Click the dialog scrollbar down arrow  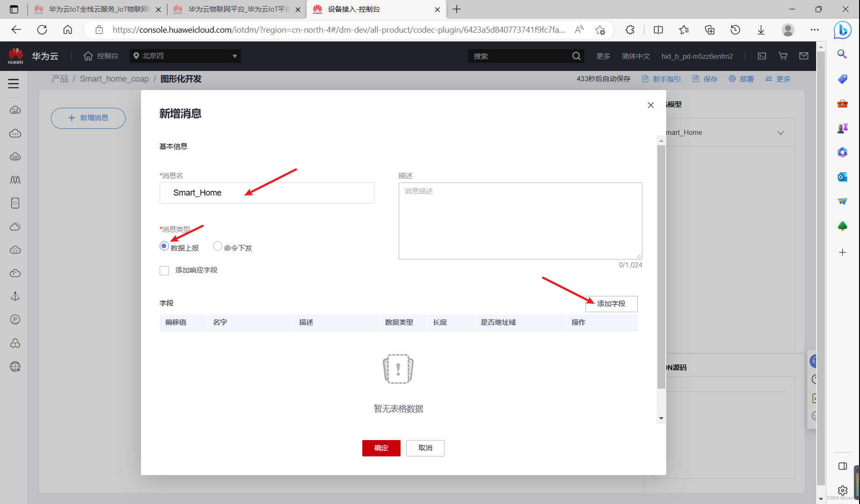(661, 418)
